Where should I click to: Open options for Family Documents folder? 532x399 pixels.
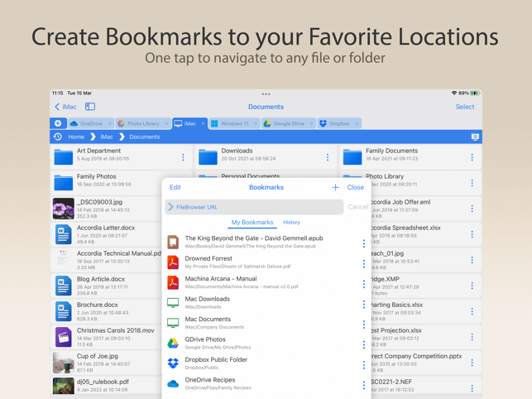472,157
